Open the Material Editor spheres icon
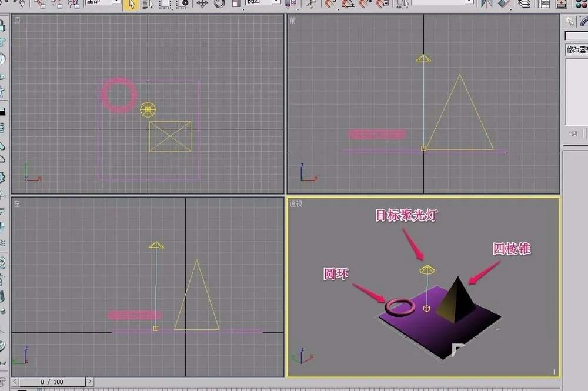The height and width of the screenshot is (391, 588). (582, 4)
